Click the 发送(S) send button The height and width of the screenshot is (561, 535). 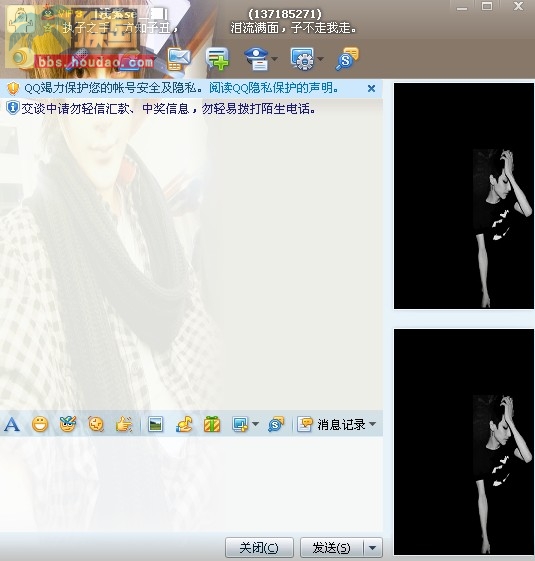point(331,547)
